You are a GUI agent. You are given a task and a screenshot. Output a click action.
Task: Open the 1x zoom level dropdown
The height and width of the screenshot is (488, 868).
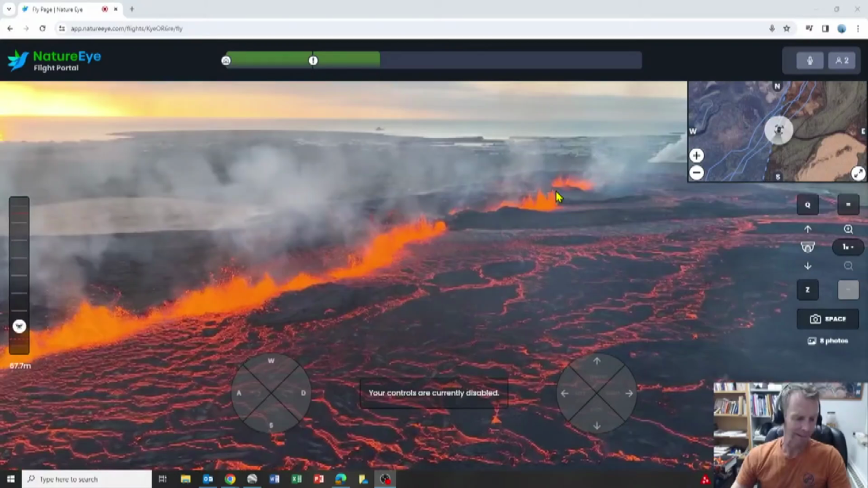click(848, 247)
